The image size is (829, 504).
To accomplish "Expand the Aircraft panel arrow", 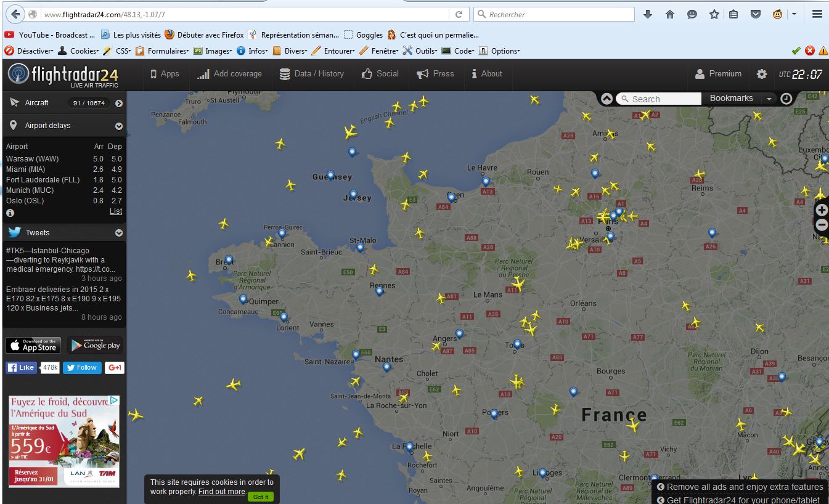I will [x=119, y=104].
